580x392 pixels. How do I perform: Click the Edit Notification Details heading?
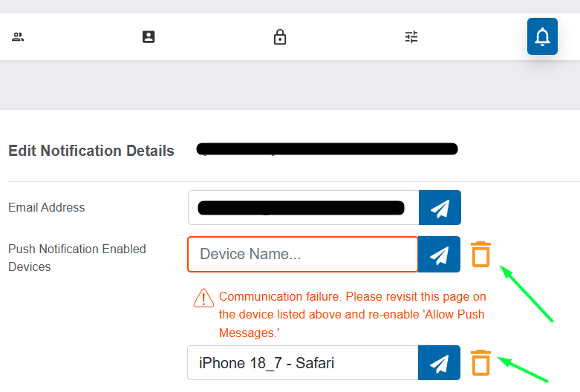pos(91,151)
